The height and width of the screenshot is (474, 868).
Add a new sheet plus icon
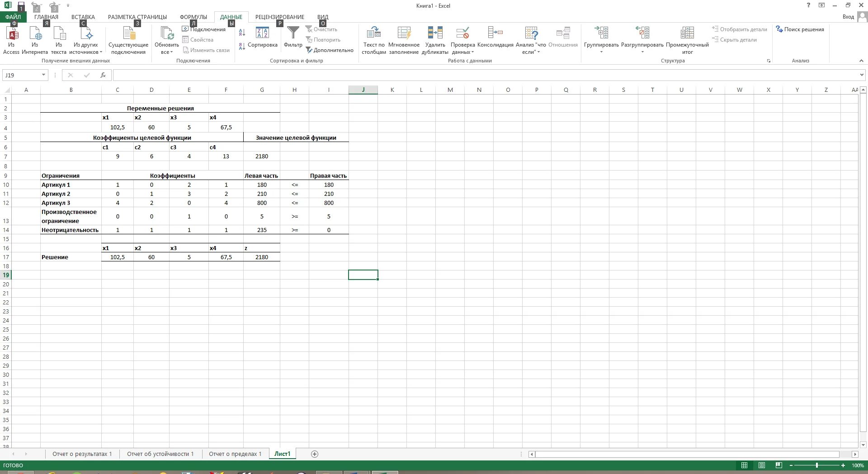(315, 454)
